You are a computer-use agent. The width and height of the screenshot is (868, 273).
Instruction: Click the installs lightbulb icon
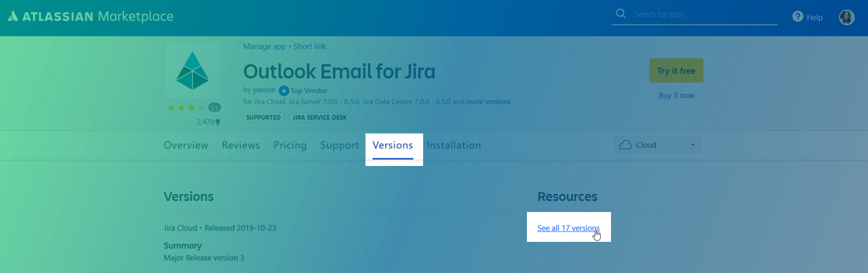218,123
